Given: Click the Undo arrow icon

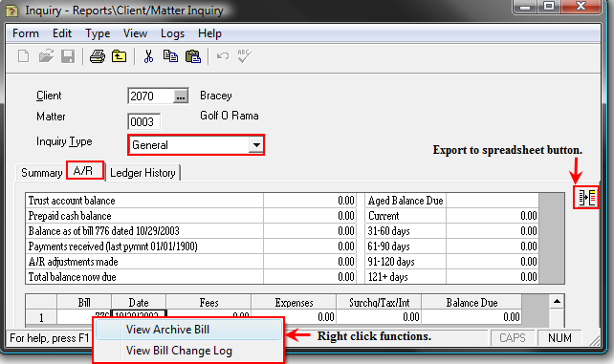Looking at the screenshot, I should pos(223,56).
